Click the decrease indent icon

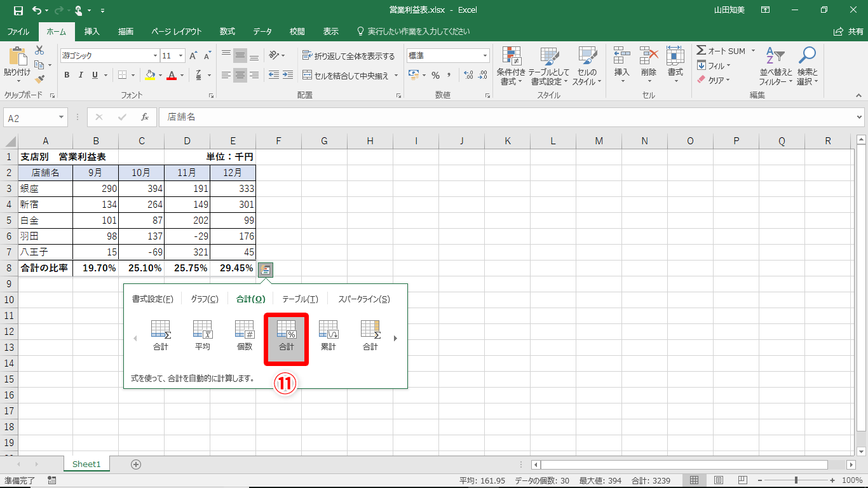(274, 75)
